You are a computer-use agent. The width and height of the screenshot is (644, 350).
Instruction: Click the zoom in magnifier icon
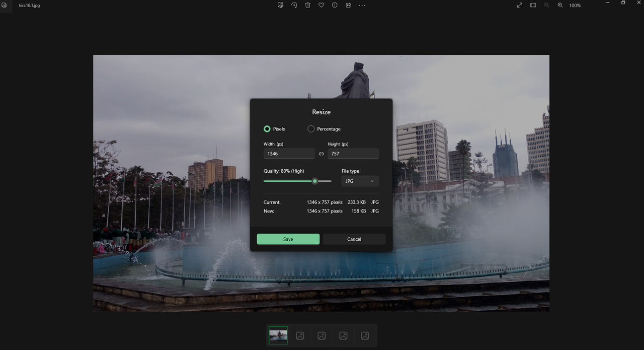[560, 5]
